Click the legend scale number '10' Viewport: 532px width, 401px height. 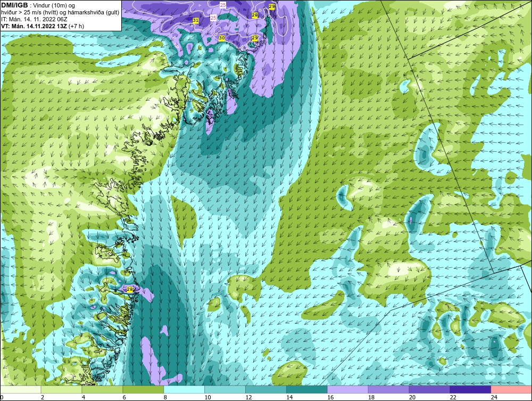(x=207, y=397)
